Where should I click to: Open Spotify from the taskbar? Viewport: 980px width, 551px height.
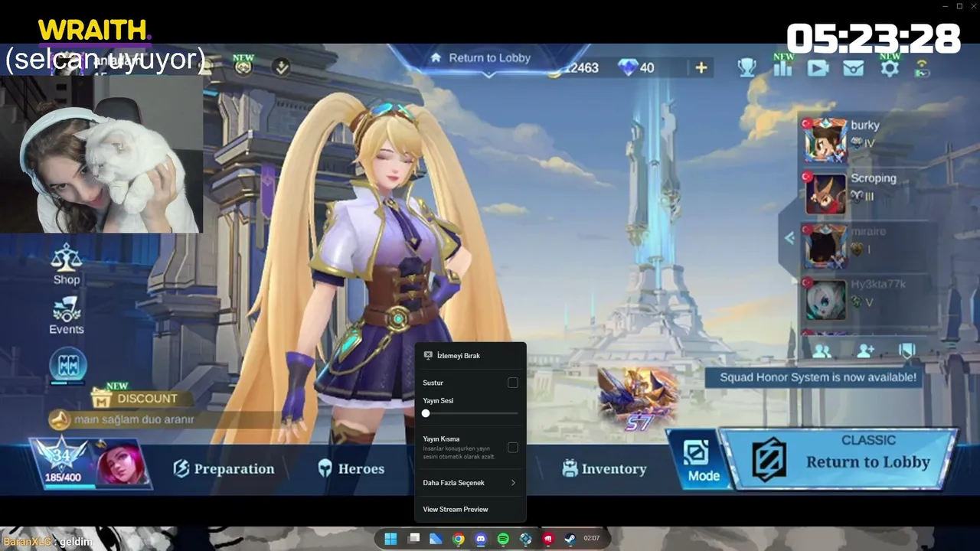click(503, 539)
